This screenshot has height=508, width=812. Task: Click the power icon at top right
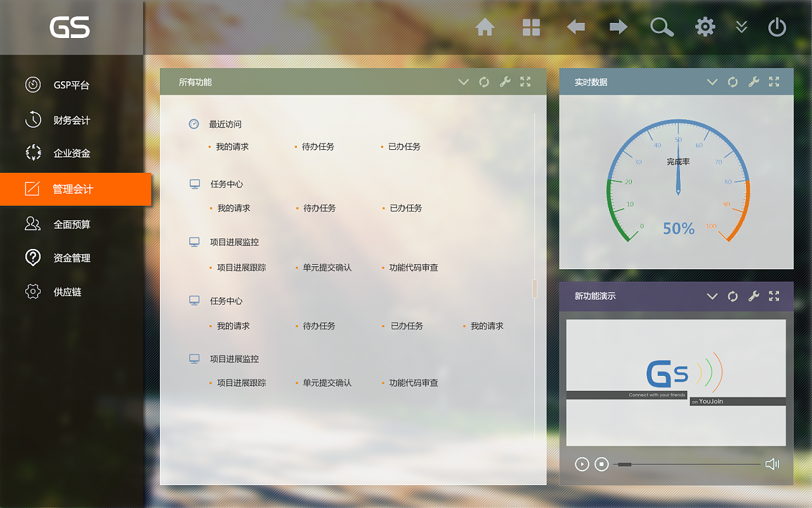(x=776, y=27)
